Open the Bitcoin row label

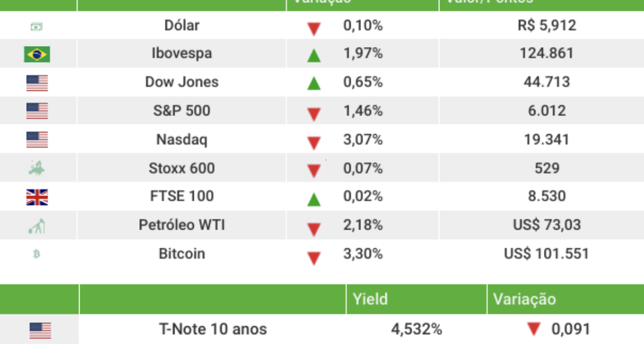click(x=182, y=253)
